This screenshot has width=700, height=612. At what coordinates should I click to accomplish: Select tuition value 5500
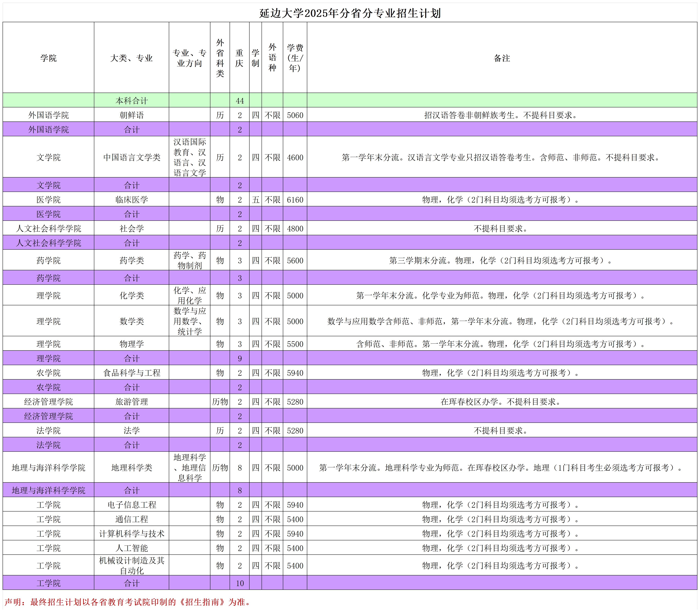pos(295,344)
